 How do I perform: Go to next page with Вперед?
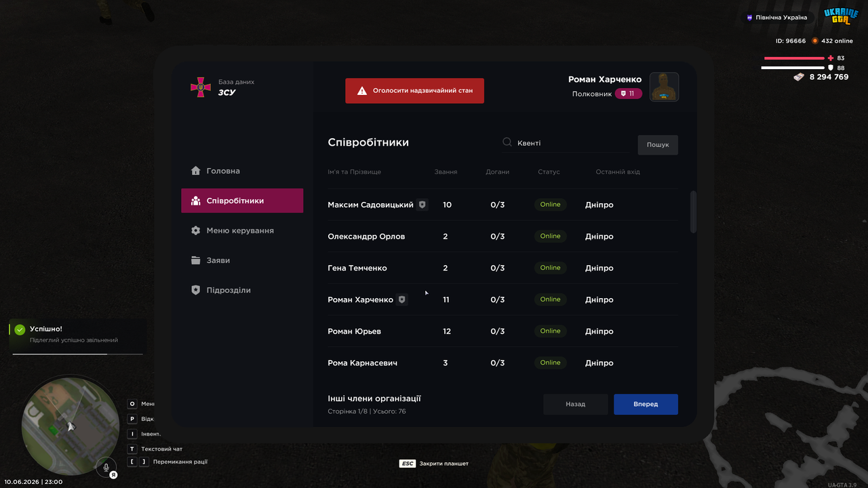646,404
